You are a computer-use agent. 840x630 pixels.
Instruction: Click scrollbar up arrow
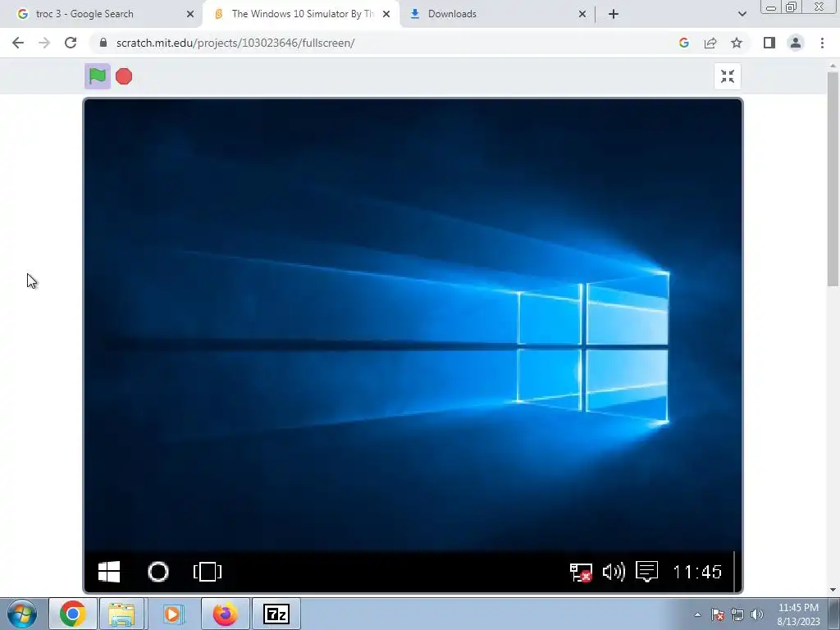(833, 65)
